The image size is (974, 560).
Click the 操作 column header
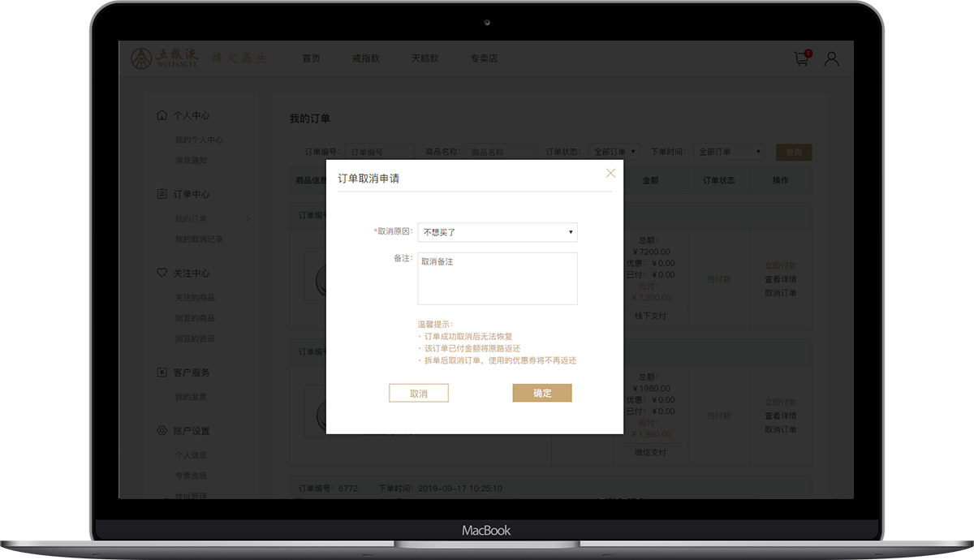pos(781,180)
